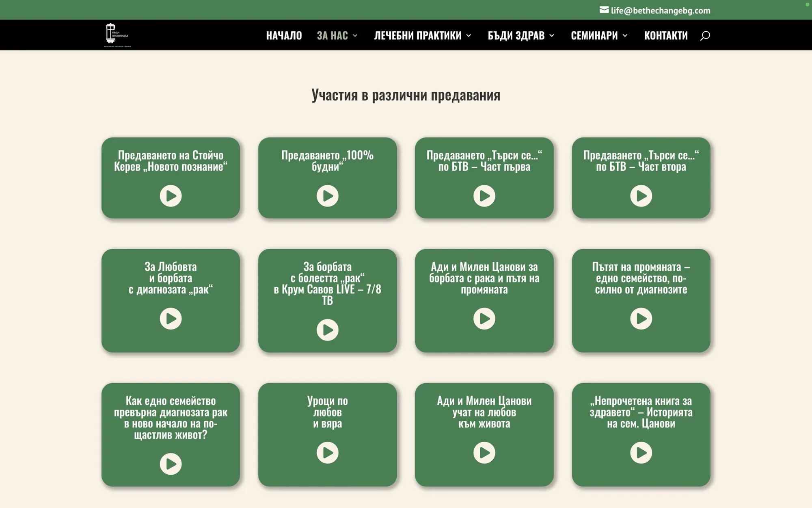812x508 pixels.
Task: Play the „За Любовта и борбата“ video
Action: 171,319
